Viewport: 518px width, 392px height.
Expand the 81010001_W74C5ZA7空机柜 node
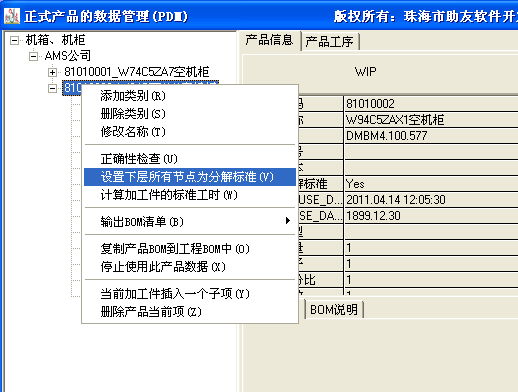[x=52, y=72]
